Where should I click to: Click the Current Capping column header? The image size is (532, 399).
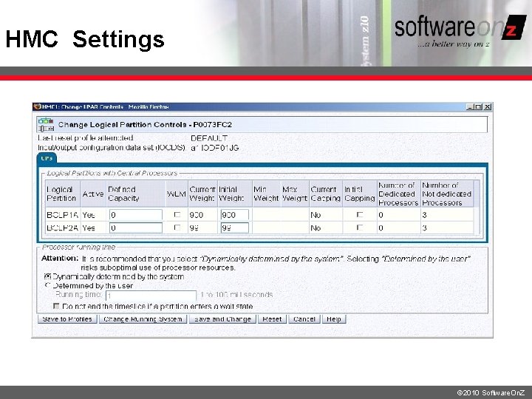click(326, 194)
